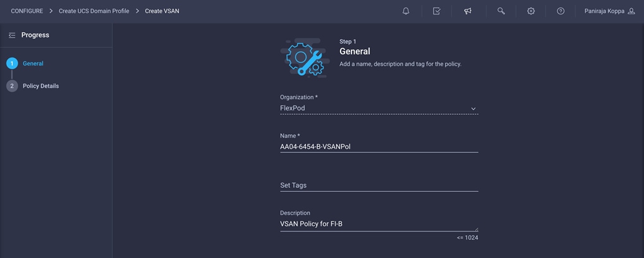The image size is (644, 258).
Task: Click the step 1 circle indicator
Action: (x=12, y=64)
